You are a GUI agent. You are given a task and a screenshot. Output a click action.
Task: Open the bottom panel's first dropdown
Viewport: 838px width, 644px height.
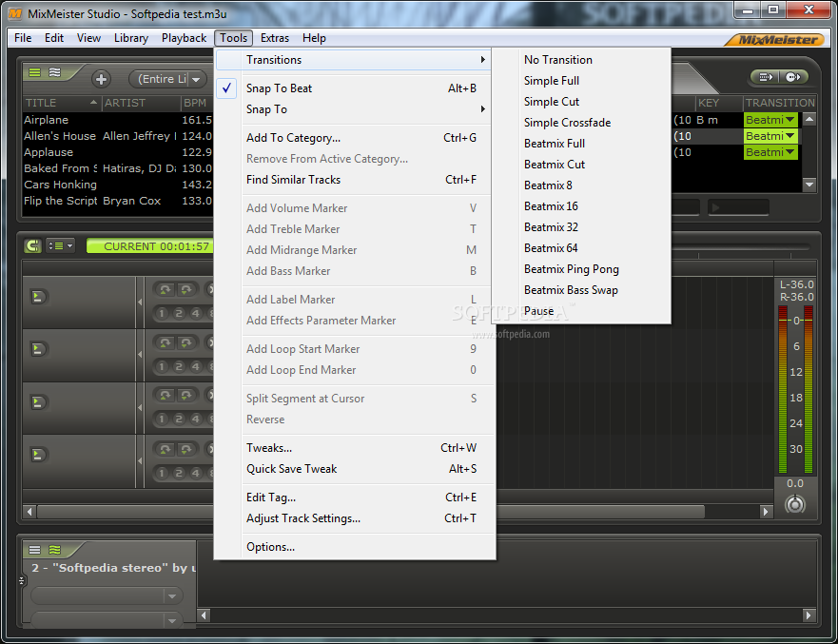pyautogui.click(x=107, y=595)
